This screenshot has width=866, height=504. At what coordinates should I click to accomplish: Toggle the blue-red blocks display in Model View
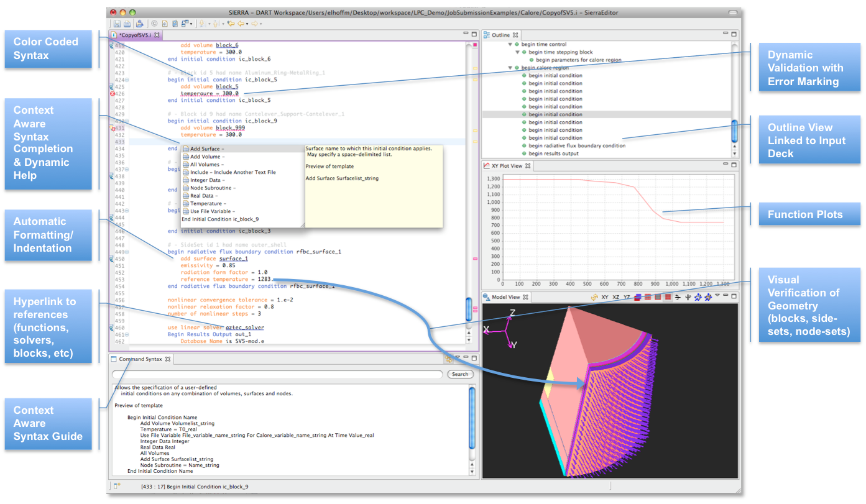click(x=637, y=298)
